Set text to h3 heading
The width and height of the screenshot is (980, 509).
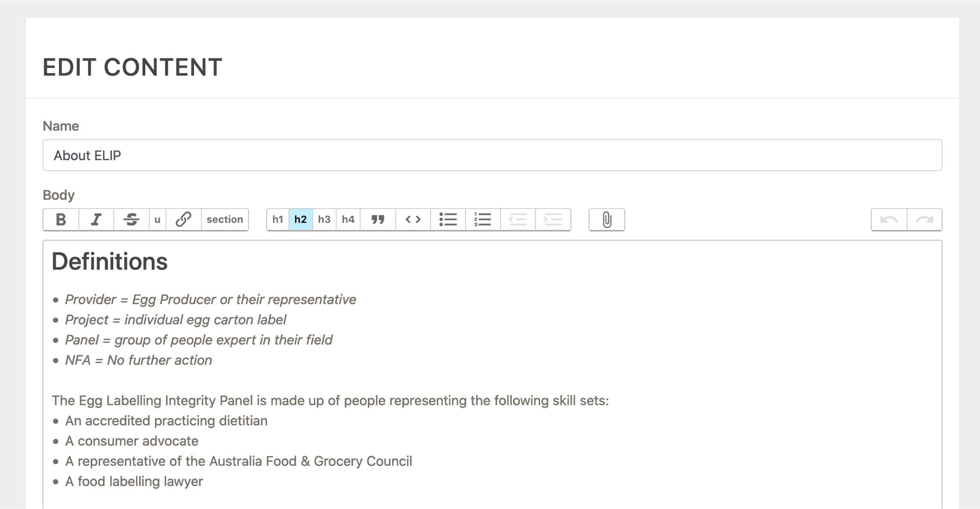pyautogui.click(x=324, y=220)
